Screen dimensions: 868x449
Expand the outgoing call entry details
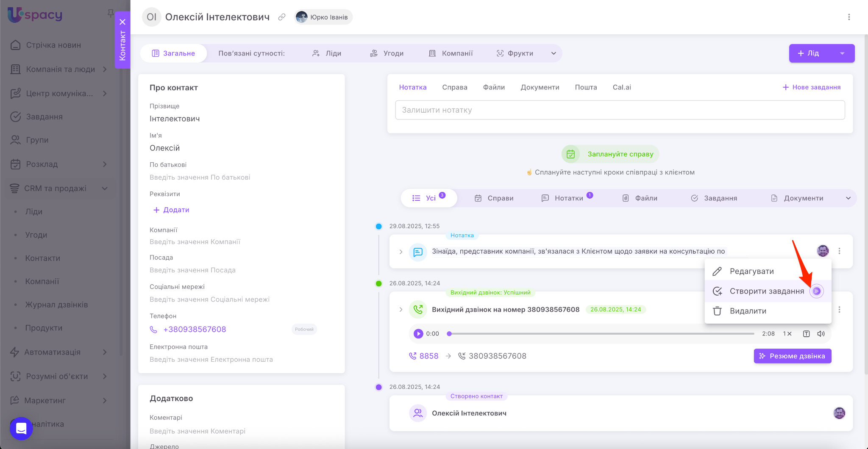point(401,310)
